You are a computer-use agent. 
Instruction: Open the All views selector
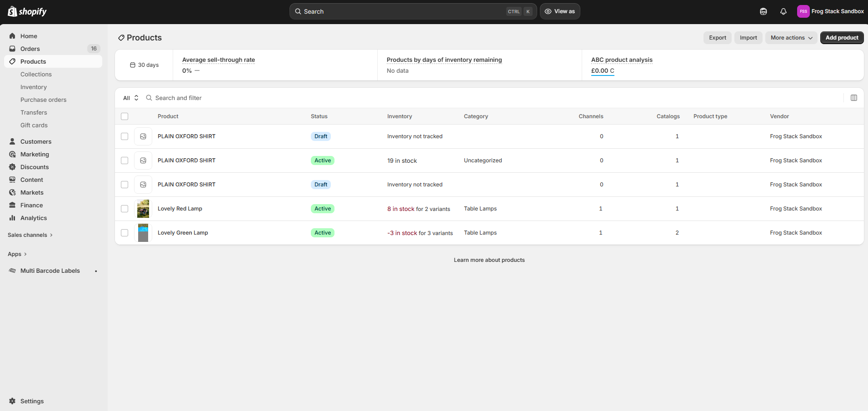tap(131, 98)
